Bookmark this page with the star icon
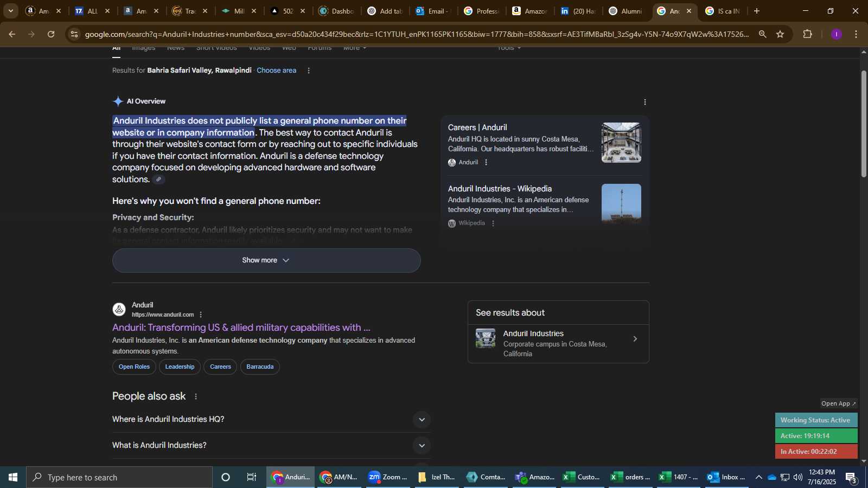The image size is (868, 488). [780, 34]
